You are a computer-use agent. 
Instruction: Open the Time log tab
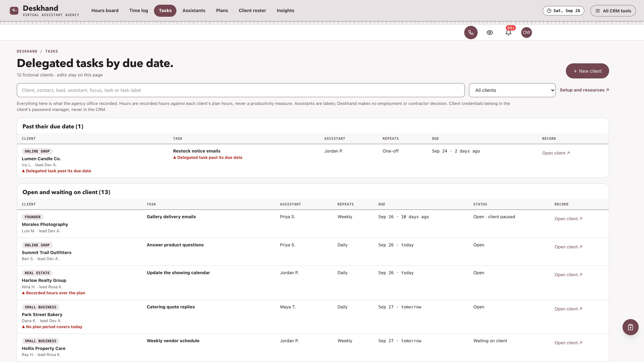click(139, 11)
